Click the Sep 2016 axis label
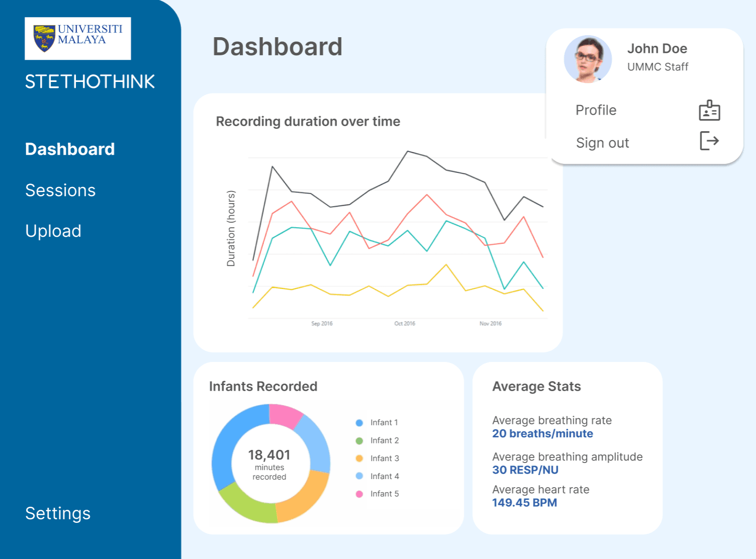Screen dimensions: 756x559 tap(322, 324)
